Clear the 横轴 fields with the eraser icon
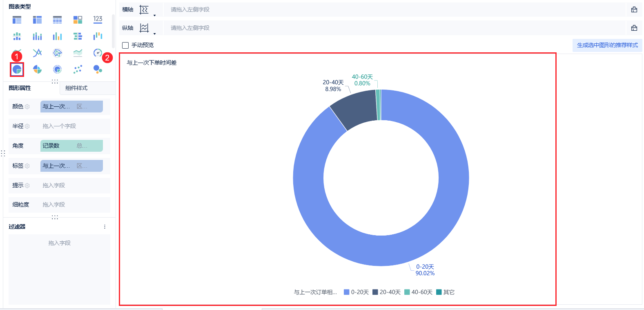This screenshot has height=310, width=644. point(634,9)
